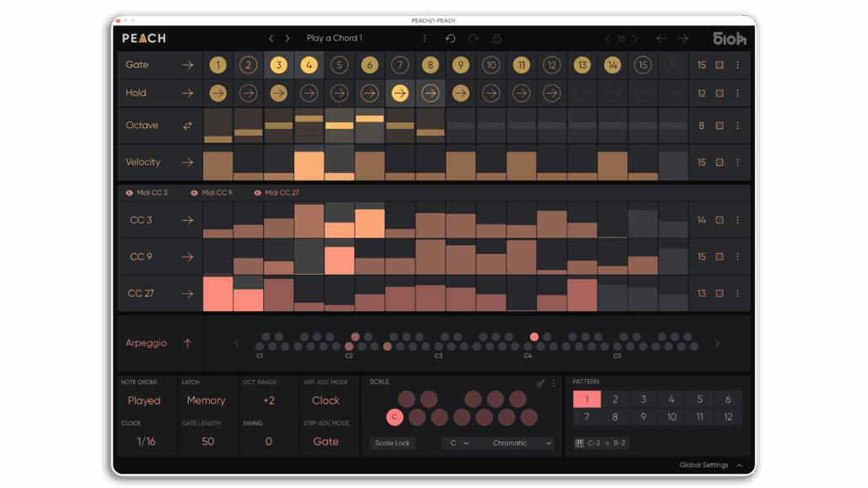
Task: Toggle the Hold arrow on step 7
Action: pyautogui.click(x=399, y=93)
